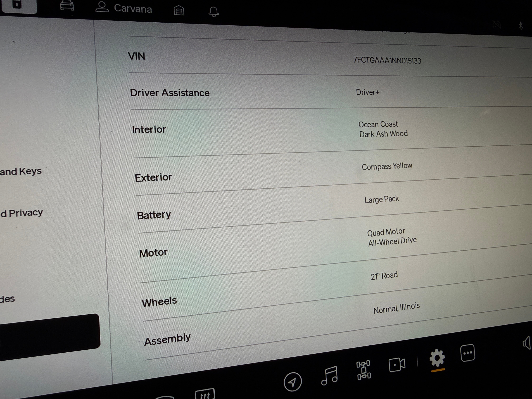The image size is (532, 399).
Task: Open the 'd Privacy' sidebar section
Action: click(21, 213)
